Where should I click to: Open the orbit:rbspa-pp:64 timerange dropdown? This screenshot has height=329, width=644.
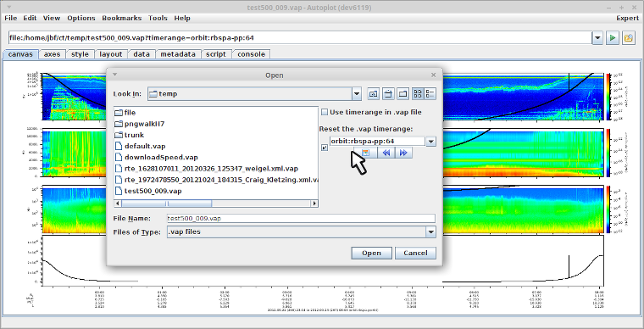[430, 142]
